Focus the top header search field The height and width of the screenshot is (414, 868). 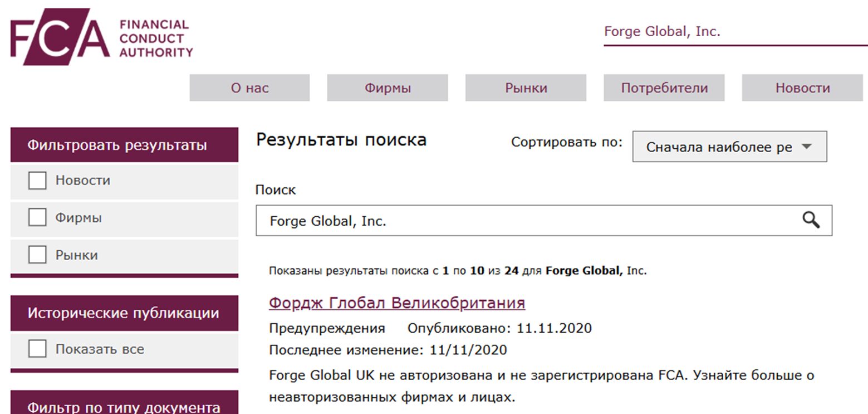(x=735, y=32)
